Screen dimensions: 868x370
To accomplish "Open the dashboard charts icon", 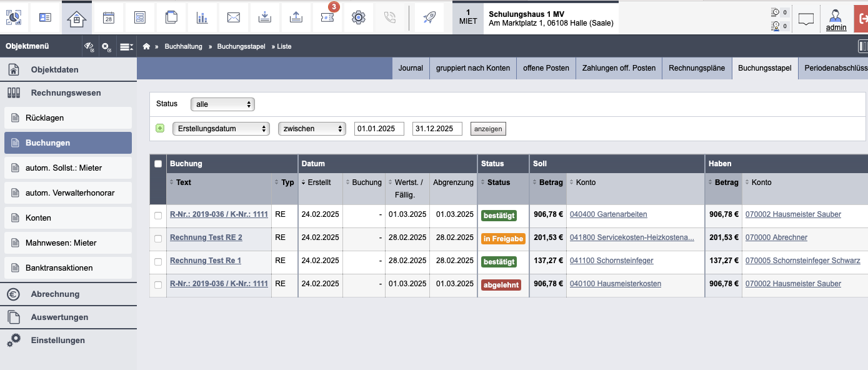I will 13,17.
